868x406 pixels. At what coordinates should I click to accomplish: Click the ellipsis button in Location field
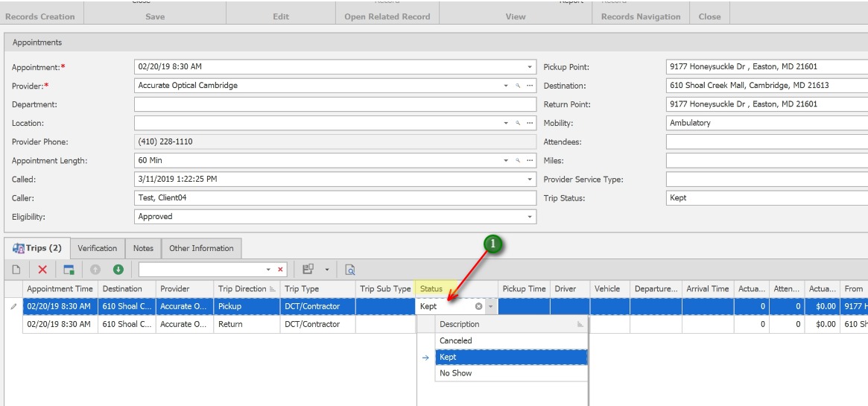[530, 124]
